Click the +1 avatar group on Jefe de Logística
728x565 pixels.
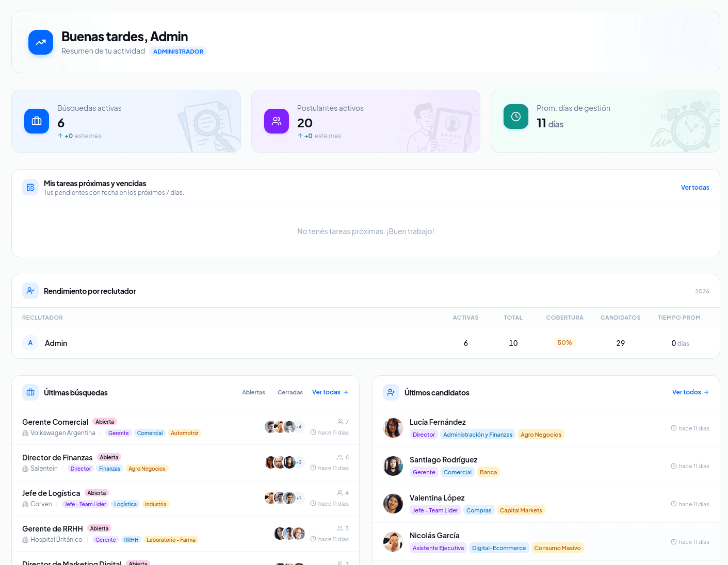coord(285,498)
